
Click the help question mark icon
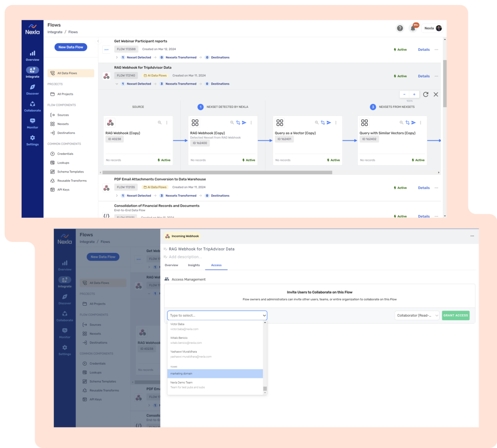click(x=400, y=28)
